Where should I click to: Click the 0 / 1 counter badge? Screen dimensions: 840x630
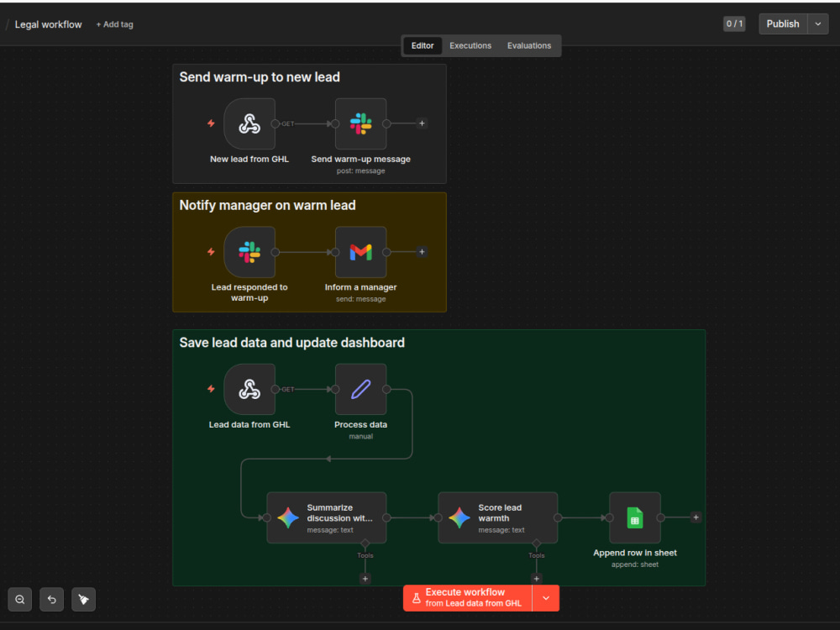click(734, 24)
